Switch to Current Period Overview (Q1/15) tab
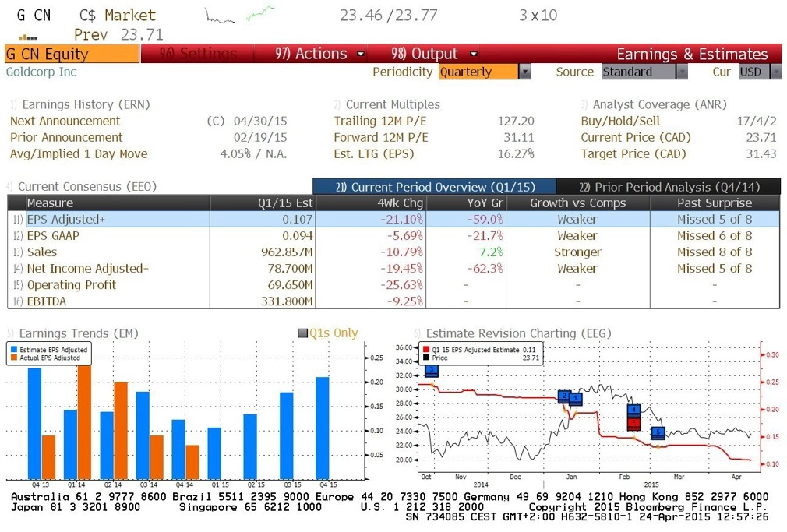This screenshot has height=532, width=787. (435, 187)
